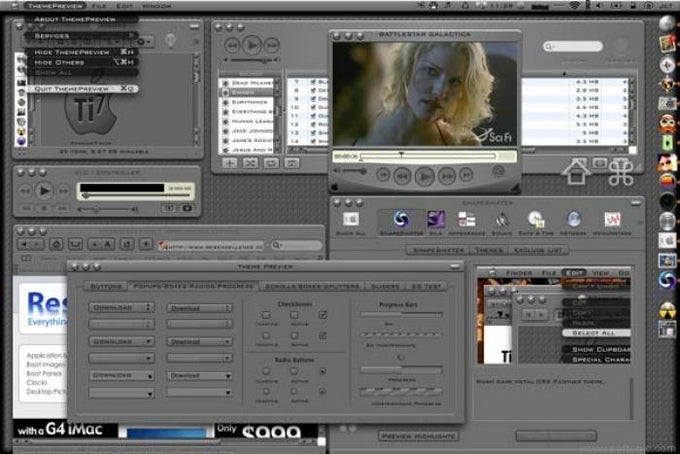This screenshot has width=680, height=454.
Task: Open the File menu in the menu bar
Action: point(99,6)
